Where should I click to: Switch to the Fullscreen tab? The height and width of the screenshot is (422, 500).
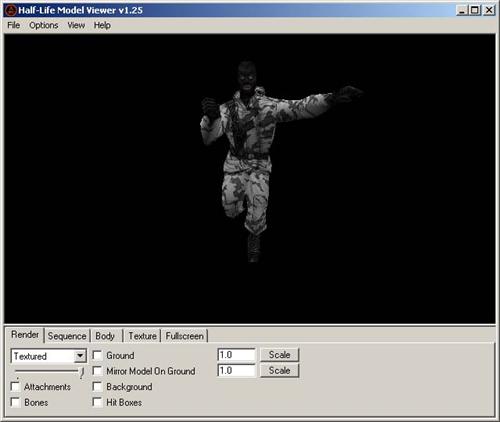point(184,336)
